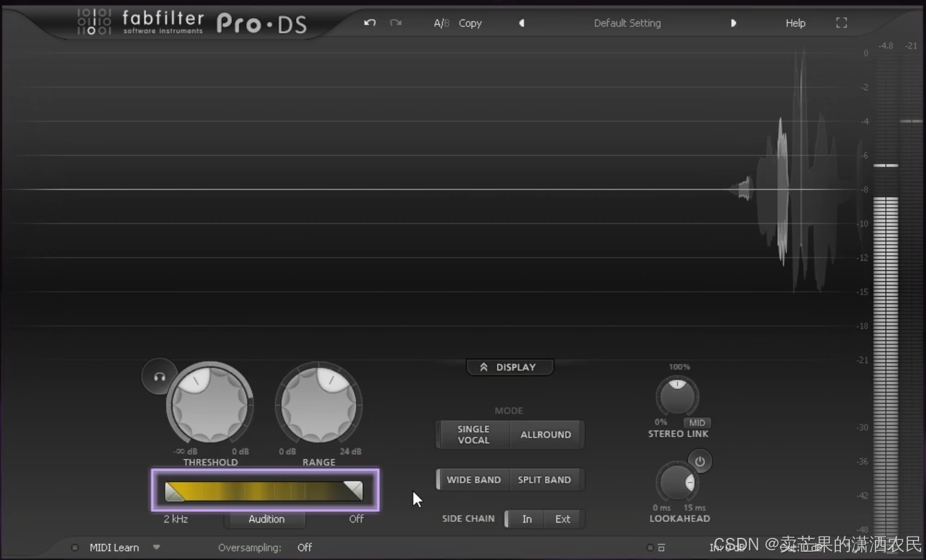Screen dimensions: 926x560
Task: Select Wide Band processing
Action: point(474,480)
